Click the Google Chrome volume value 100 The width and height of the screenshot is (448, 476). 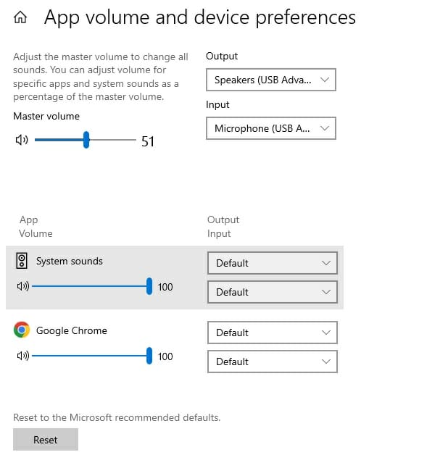click(x=165, y=356)
